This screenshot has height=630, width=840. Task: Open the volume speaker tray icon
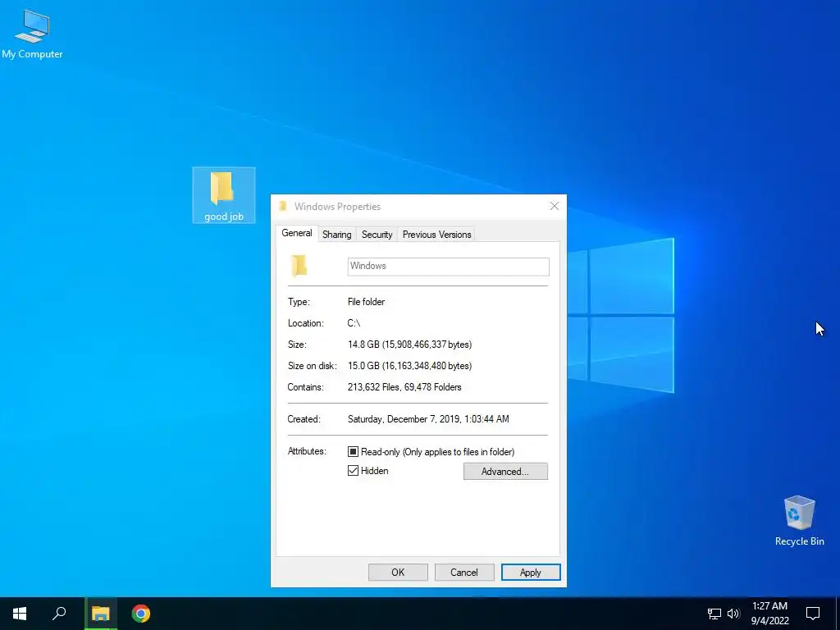[x=733, y=614]
